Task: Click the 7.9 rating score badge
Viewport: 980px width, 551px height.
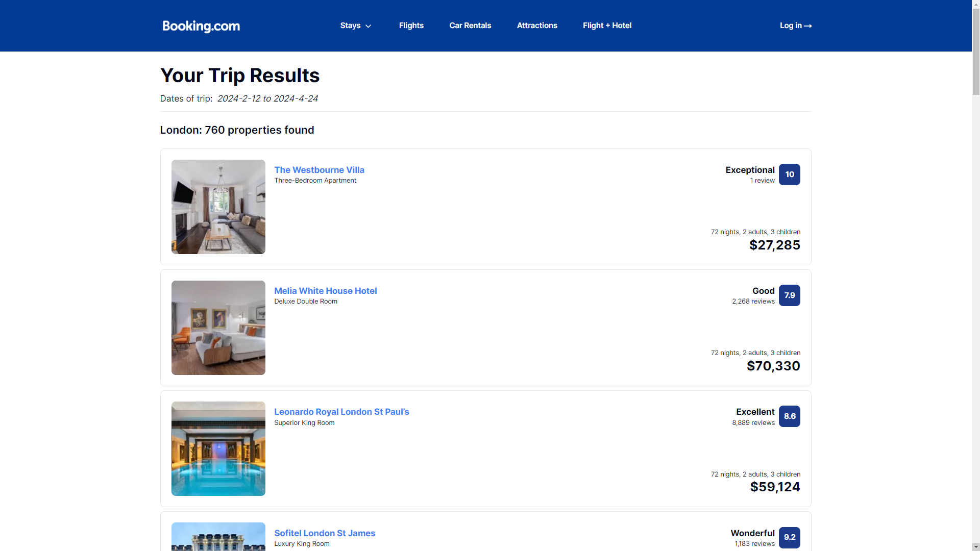Action: (789, 295)
